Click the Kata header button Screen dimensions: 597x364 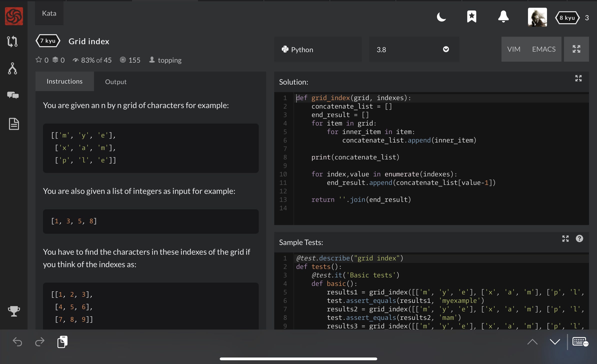49,13
